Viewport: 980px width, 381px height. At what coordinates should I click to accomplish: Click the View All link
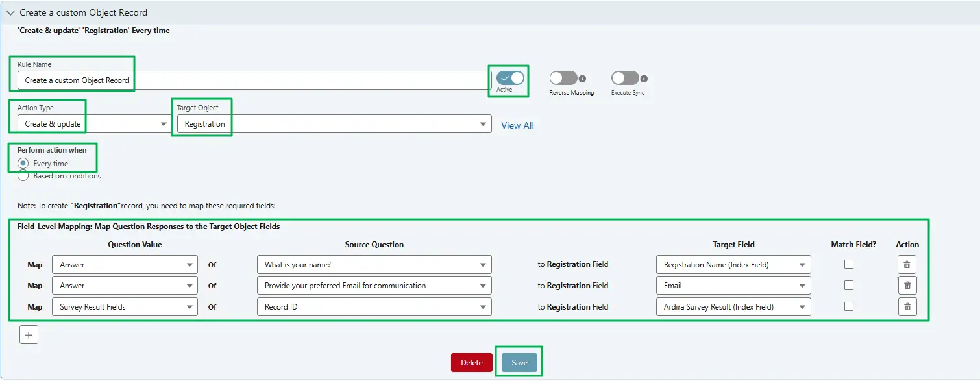[x=517, y=125]
